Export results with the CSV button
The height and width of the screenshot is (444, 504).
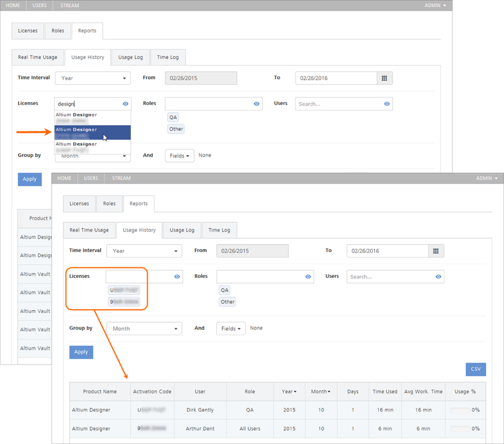coord(475,369)
